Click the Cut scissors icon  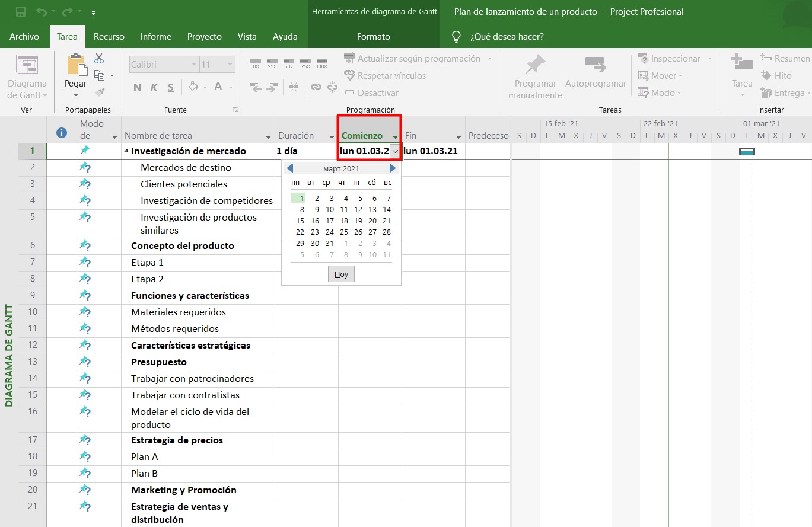click(x=99, y=58)
